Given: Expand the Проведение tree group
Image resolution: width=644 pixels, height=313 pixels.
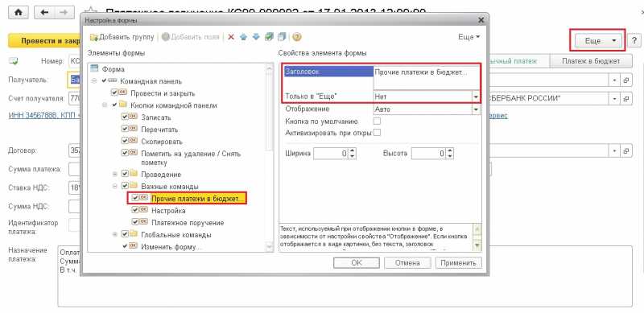Looking at the screenshot, I should pyautogui.click(x=115, y=174).
